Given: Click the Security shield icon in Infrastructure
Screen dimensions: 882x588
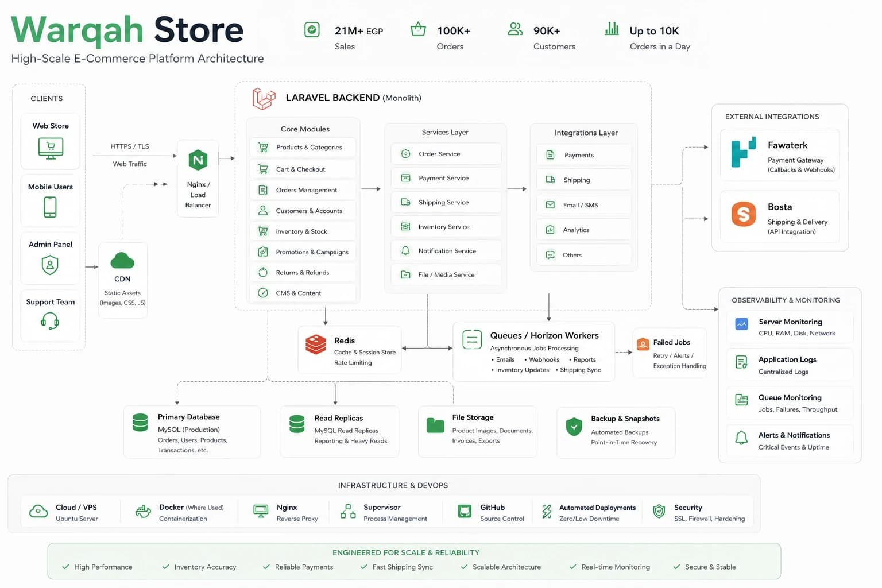Looking at the screenshot, I should (x=659, y=510).
